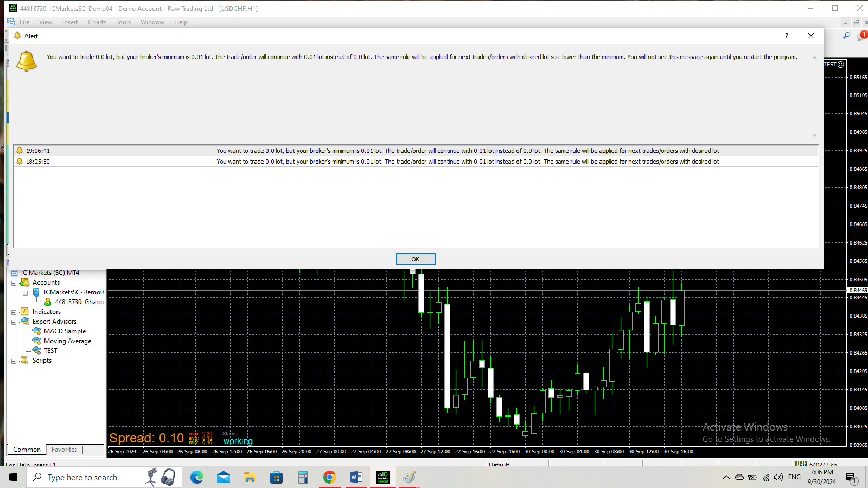Collapse the Accounts tree node
868x488 pixels.
(x=14, y=283)
